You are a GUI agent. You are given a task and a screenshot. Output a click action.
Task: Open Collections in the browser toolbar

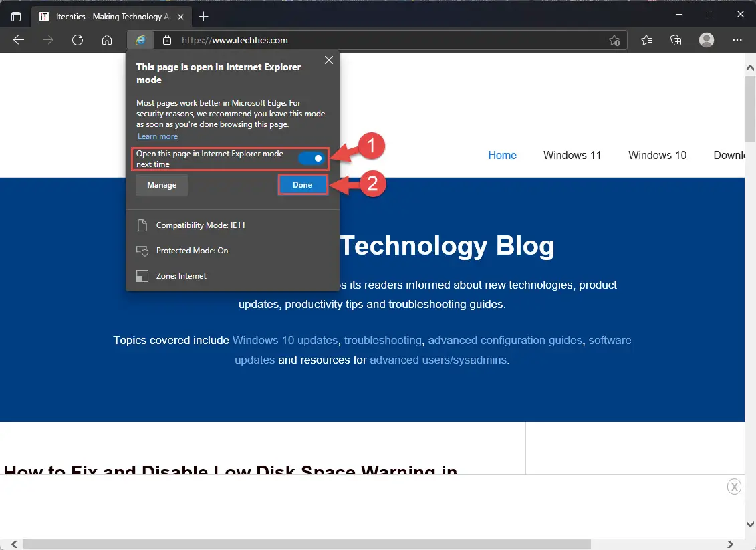click(676, 40)
